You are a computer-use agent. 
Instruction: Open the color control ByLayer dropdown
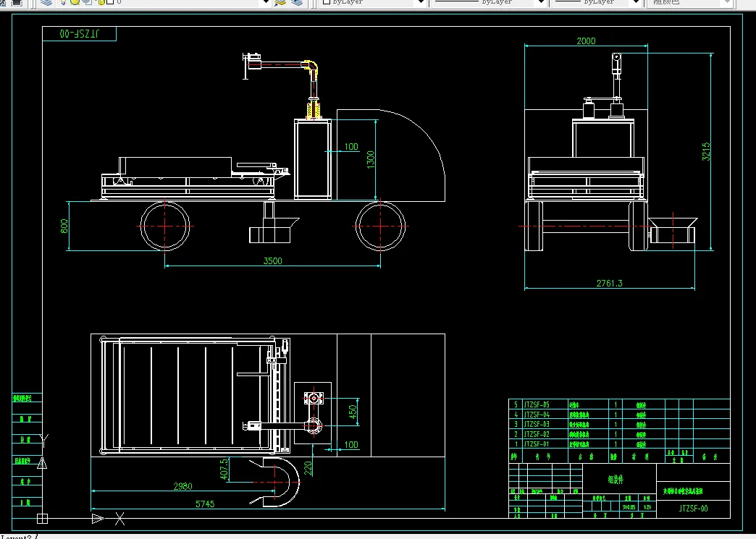374,2
